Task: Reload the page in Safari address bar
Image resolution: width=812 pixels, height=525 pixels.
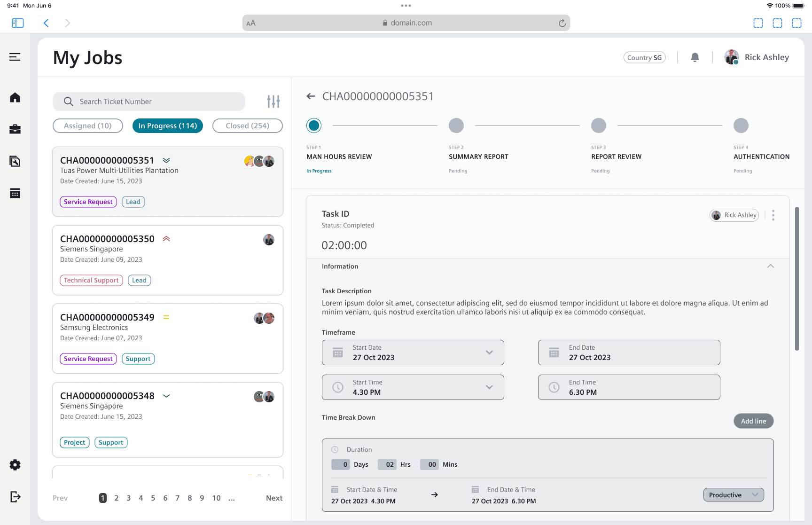Action: point(562,23)
